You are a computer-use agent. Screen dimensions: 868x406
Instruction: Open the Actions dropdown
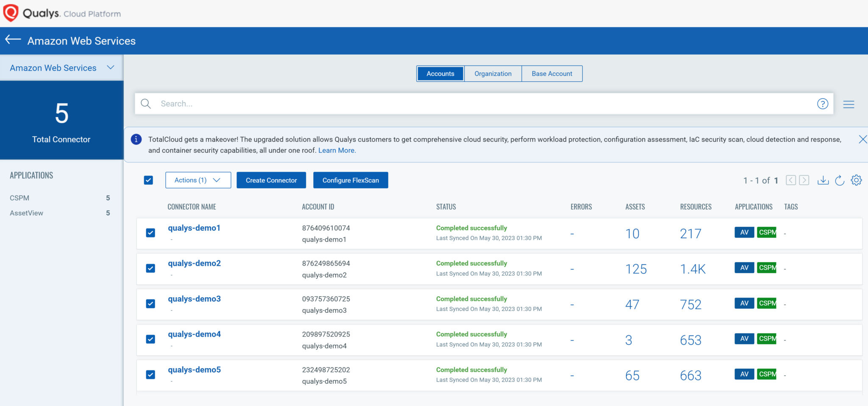pos(198,180)
